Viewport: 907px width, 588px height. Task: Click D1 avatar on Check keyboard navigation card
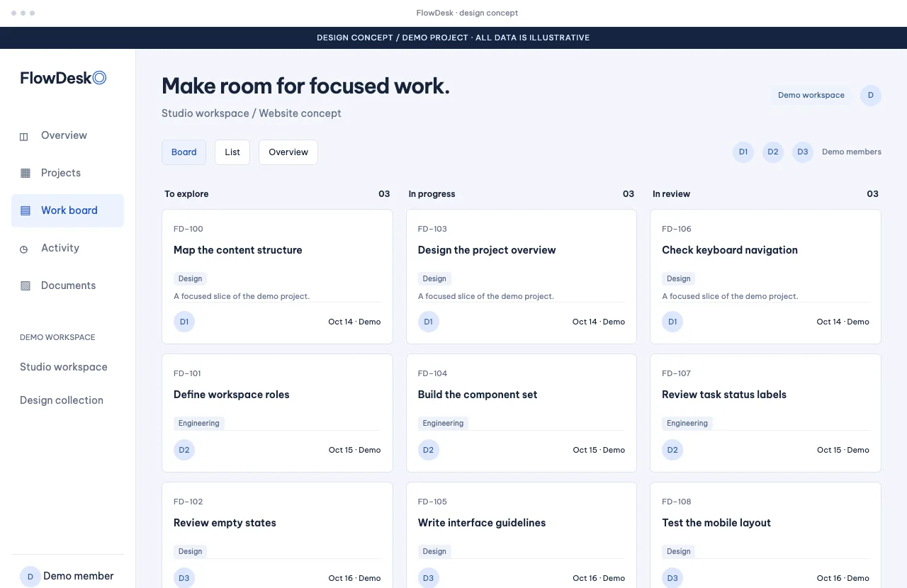pyautogui.click(x=672, y=322)
